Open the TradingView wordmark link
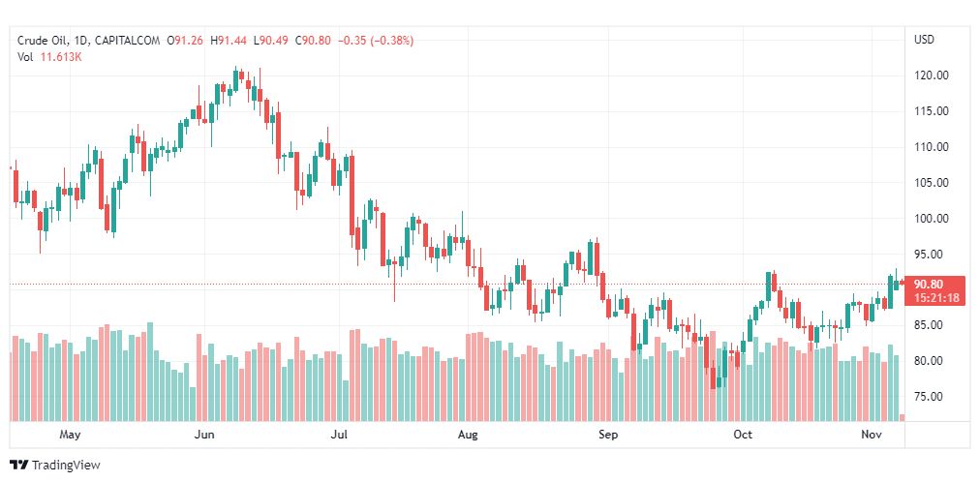The width and height of the screenshot is (980, 482). [66, 466]
